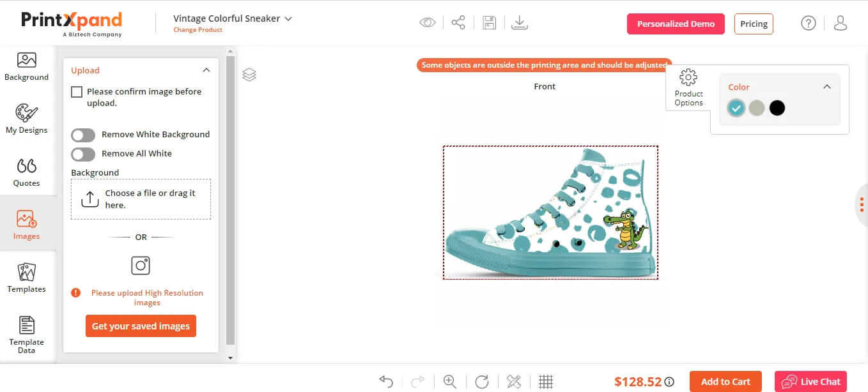Screen dimensions: 868x392
Task: Collapse the Upload panel section
Action: coord(206,70)
